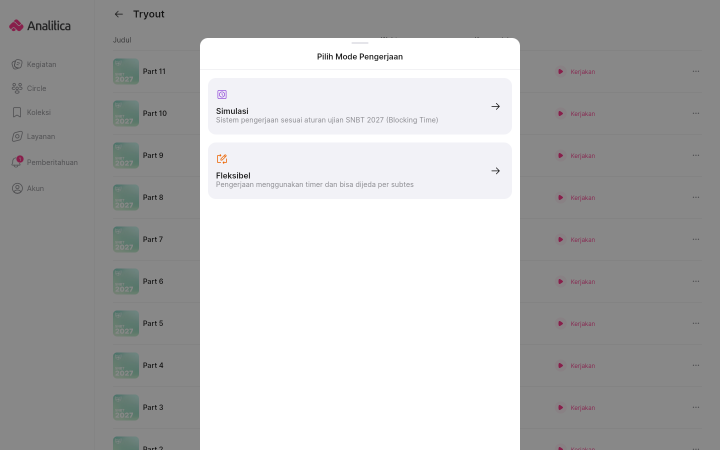Click the sheet drag handle at top
720x450 pixels.
360,43
